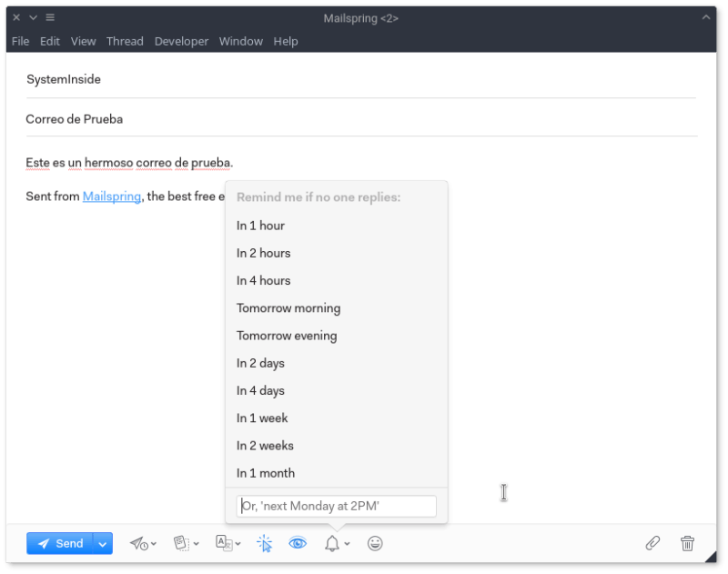Attach a file with paperclip icon
728x574 pixels.
(x=652, y=543)
